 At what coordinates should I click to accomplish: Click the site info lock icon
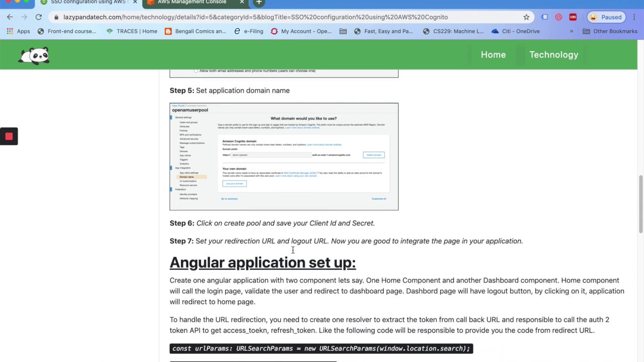[x=56, y=17]
